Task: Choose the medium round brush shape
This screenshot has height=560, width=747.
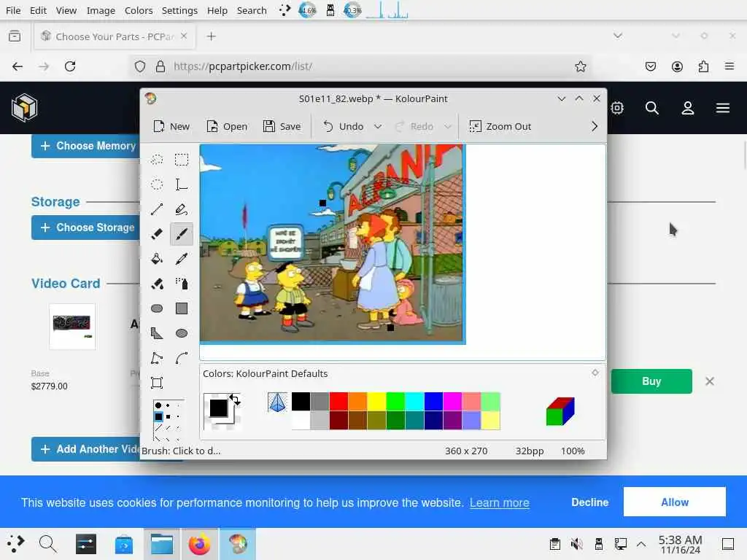Action: (x=168, y=405)
